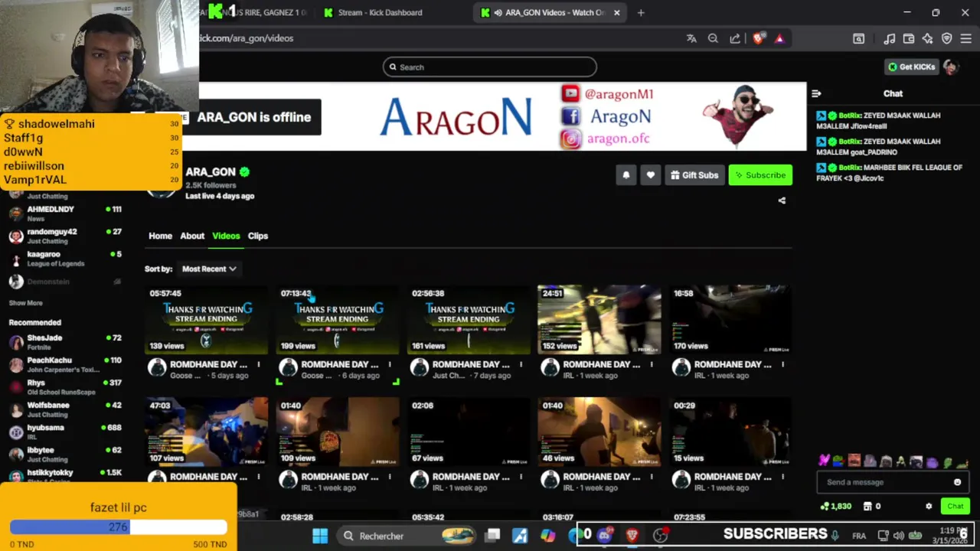Viewport: 980px width, 551px height.
Task: Click the Gift Subs button
Action: pyautogui.click(x=694, y=175)
